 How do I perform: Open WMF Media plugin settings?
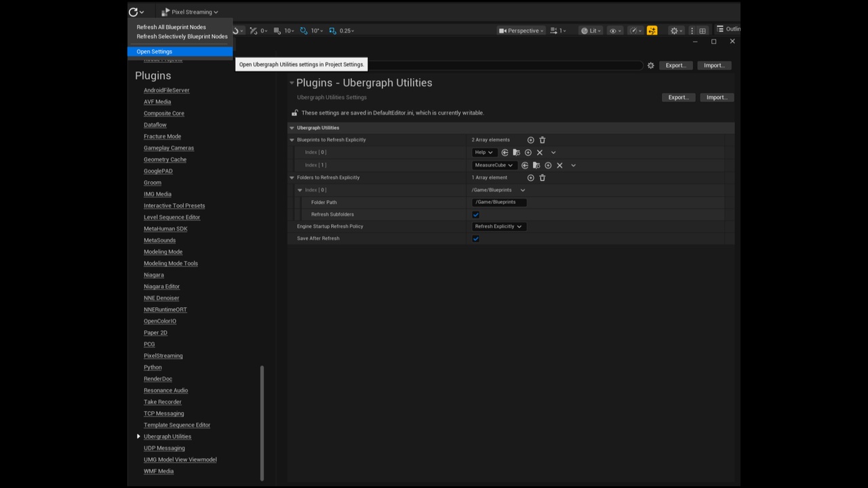pyautogui.click(x=159, y=471)
